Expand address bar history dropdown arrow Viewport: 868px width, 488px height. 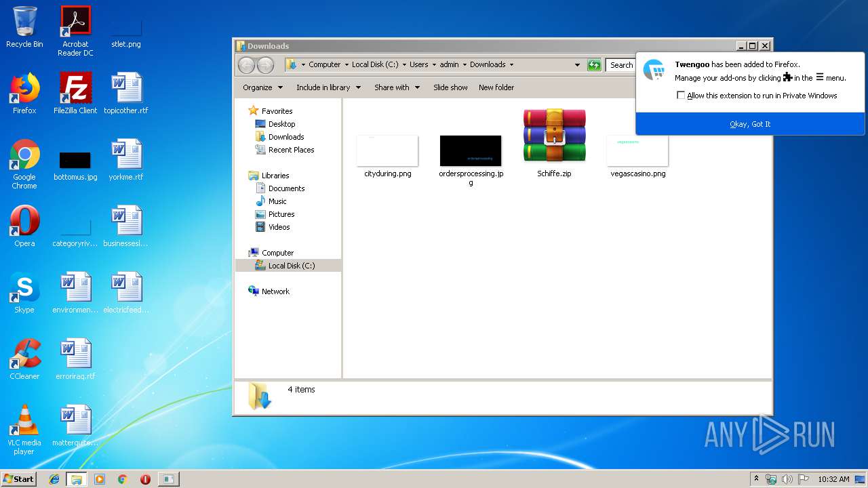(577, 65)
